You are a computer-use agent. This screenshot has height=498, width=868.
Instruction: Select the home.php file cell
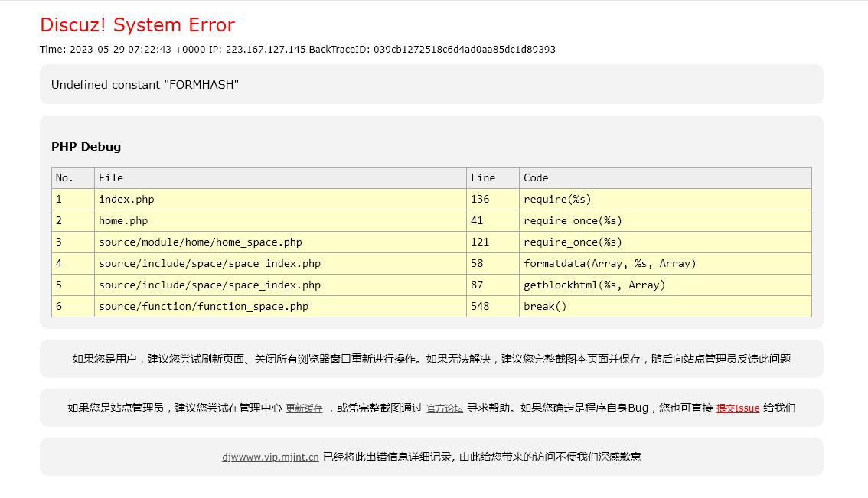point(123,221)
